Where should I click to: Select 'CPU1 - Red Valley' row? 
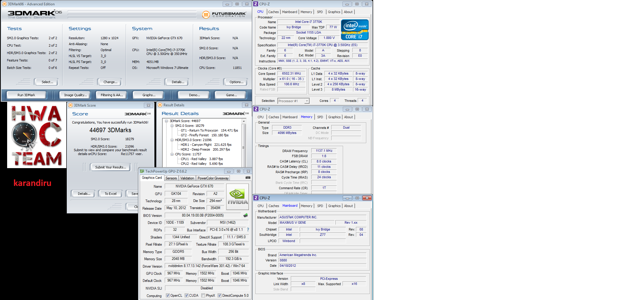click(x=202, y=159)
